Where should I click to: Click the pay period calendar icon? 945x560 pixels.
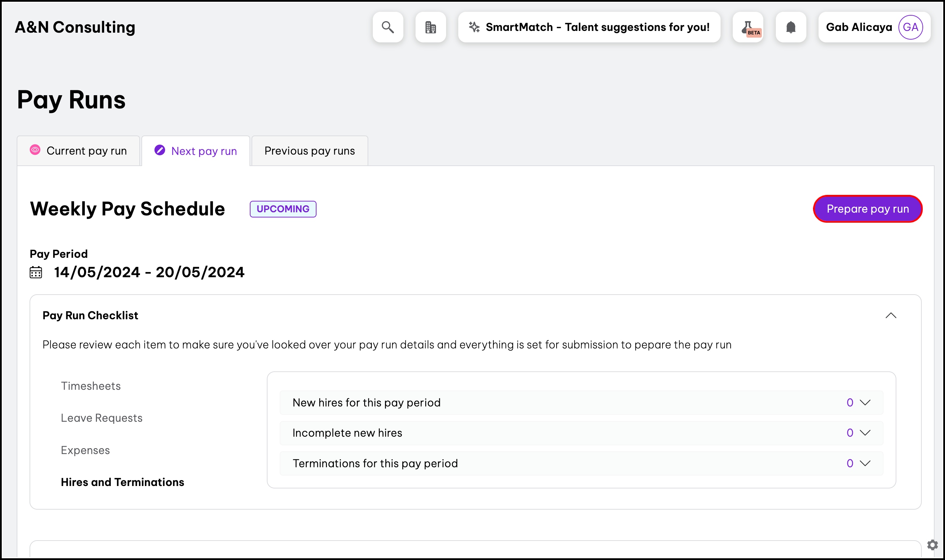point(36,272)
